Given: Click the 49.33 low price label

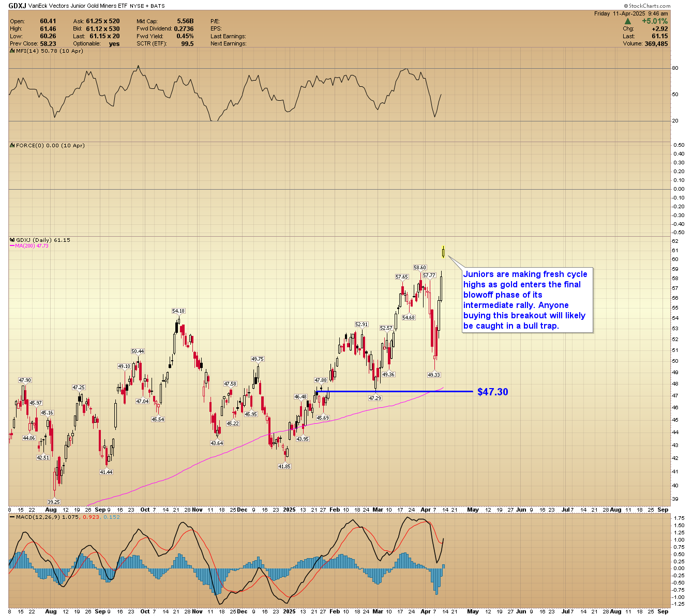Looking at the screenshot, I should (433, 375).
